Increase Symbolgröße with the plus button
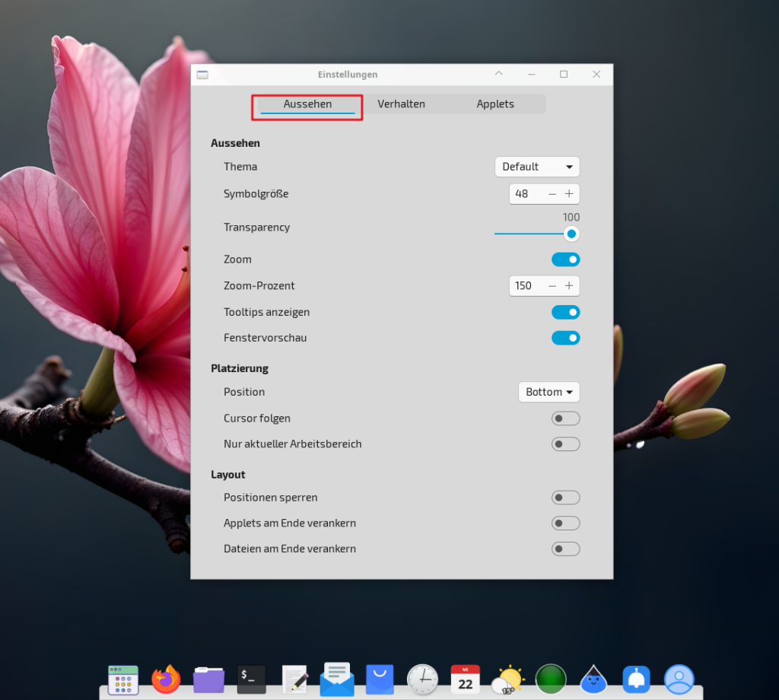This screenshot has height=700, width=779. click(569, 194)
